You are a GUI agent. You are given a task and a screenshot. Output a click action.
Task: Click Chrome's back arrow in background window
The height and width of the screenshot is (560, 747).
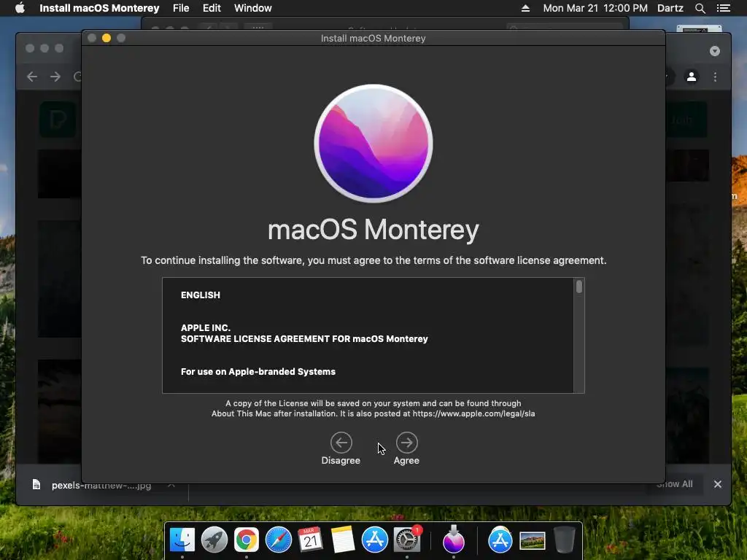pyautogui.click(x=32, y=77)
